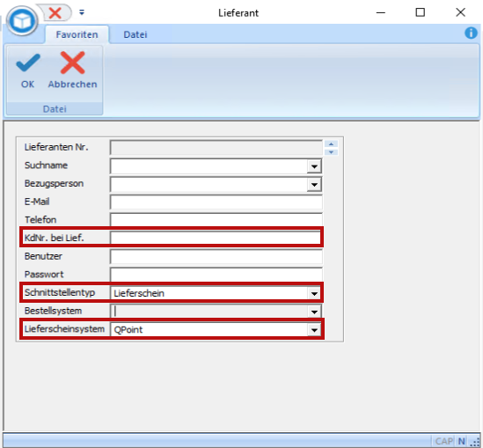This screenshot has width=483, height=448.
Task: Click the KdNr. bei Lief. input field
Action: click(x=216, y=238)
